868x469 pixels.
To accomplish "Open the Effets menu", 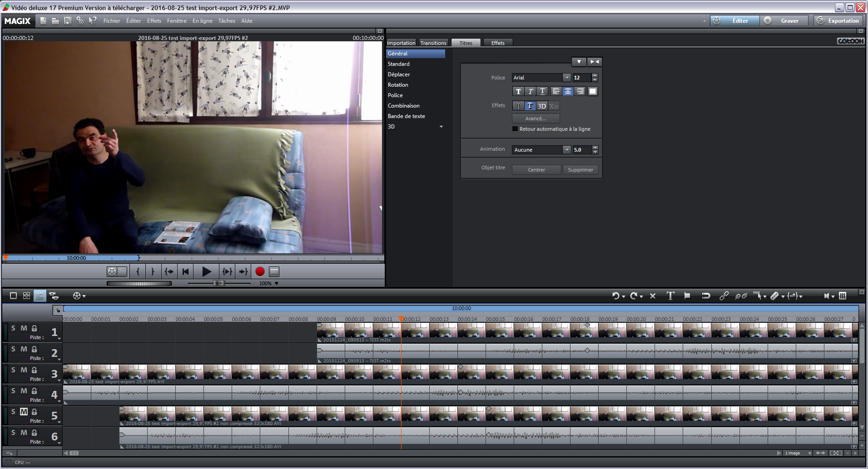I will point(154,21).
